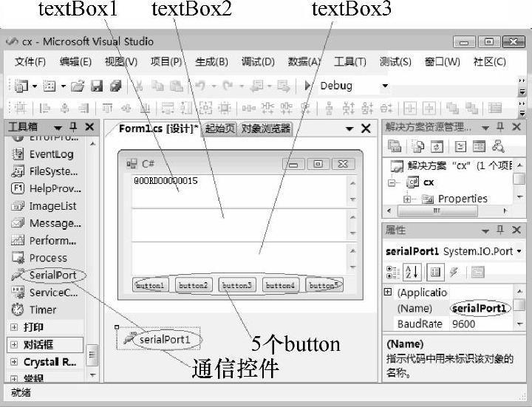Click the last Solution Explorer toolbar icon
This screenshot has height=407, width=532.
coord(498,146)
